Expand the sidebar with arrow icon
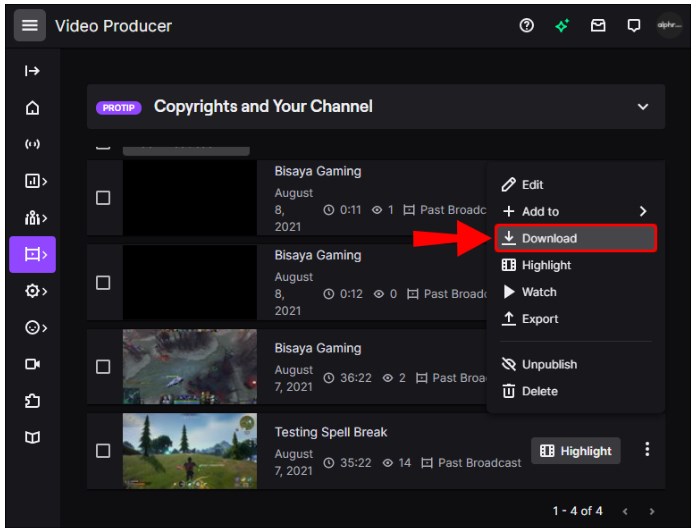Screen dimensions: 697x532 pyautogui.click(x=32, y=71)
